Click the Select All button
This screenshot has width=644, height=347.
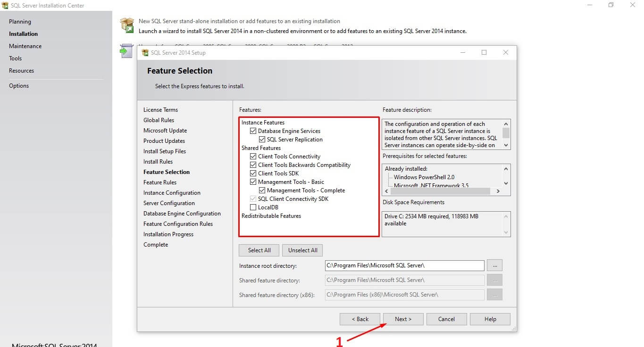click(x=259, y=250)
